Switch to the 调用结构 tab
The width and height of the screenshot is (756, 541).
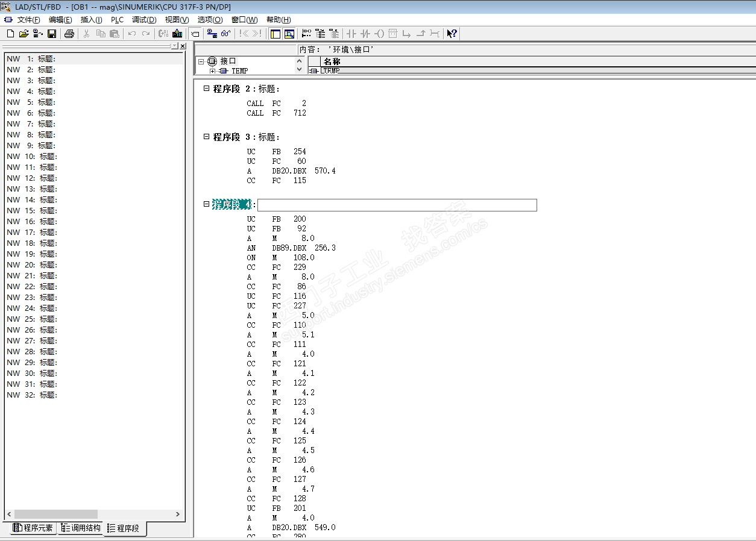[x=80, y=528]
